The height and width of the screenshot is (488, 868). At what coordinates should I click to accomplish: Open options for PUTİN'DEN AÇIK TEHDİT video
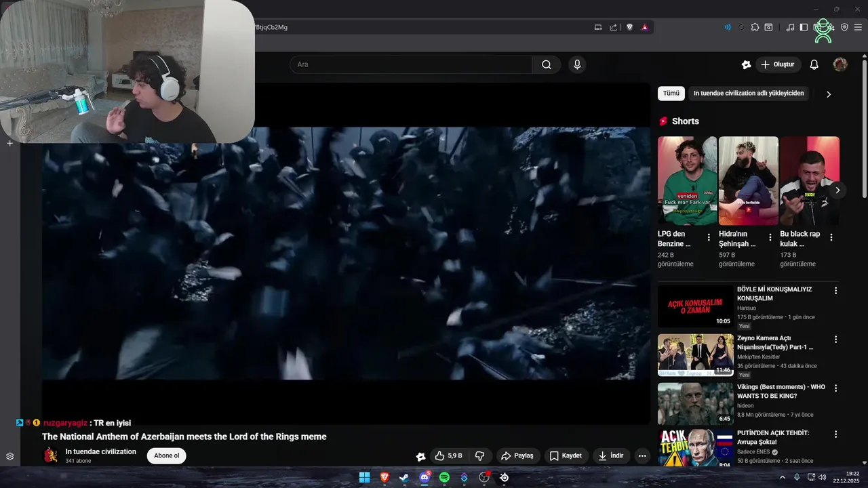pos(835,434)
